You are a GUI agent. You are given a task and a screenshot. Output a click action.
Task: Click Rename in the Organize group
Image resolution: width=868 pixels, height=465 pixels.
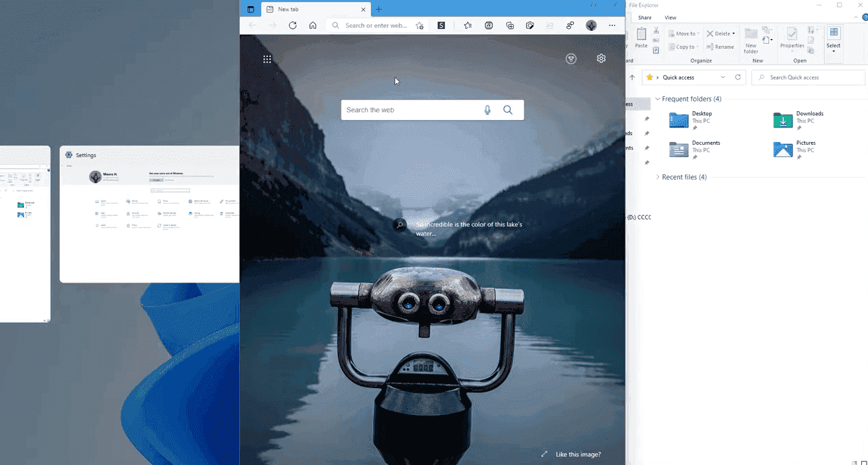[x=719, y=47]
